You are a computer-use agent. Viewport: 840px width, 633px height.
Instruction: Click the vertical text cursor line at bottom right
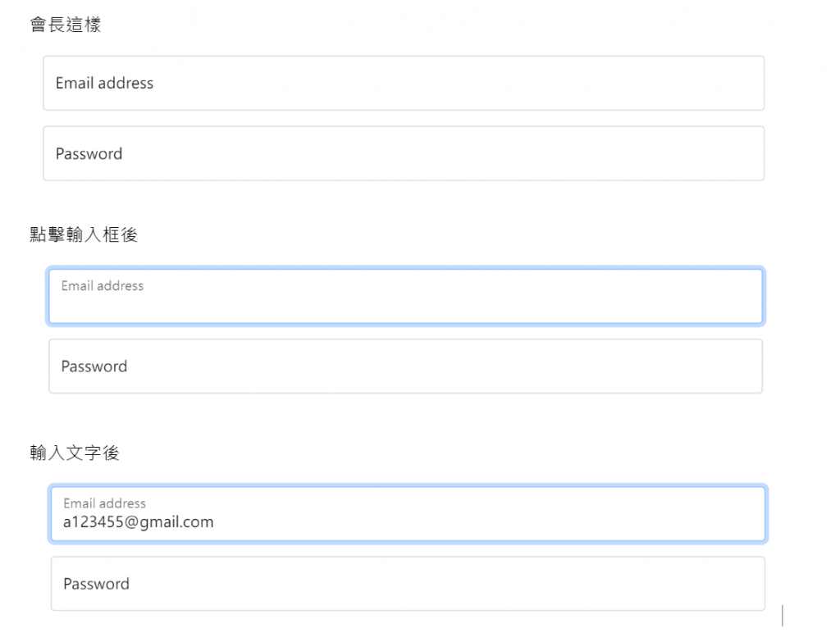(x=783, y=615)
